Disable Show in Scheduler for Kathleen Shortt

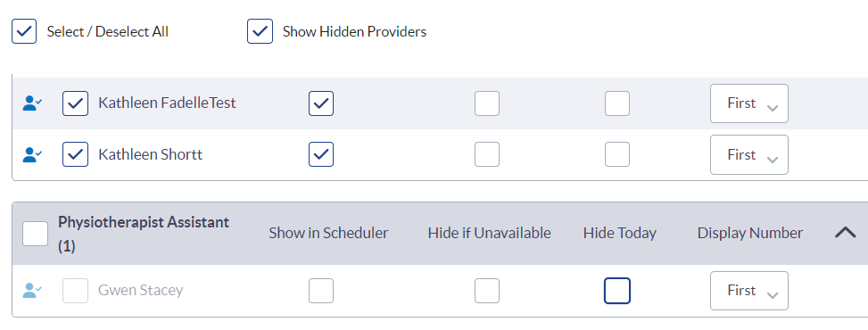pos(321,154)
